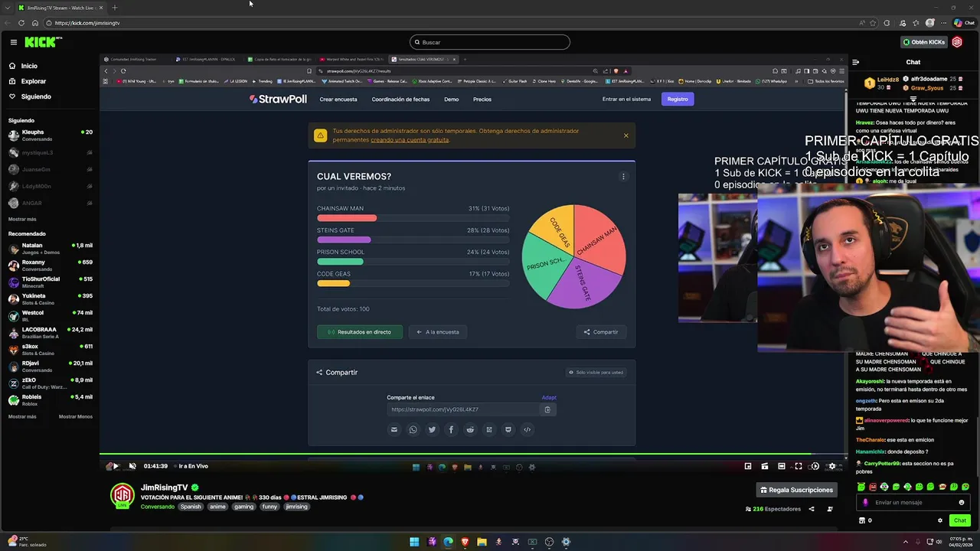Open Brave browser from the taskbar
The height and width of the screenshot is (551, 980).
[465, 542]
